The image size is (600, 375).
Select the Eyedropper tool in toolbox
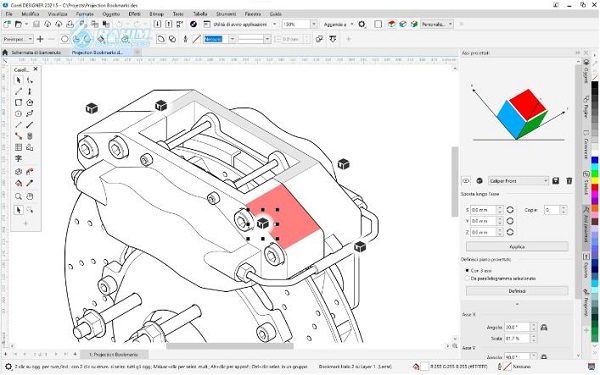point(30,183)
